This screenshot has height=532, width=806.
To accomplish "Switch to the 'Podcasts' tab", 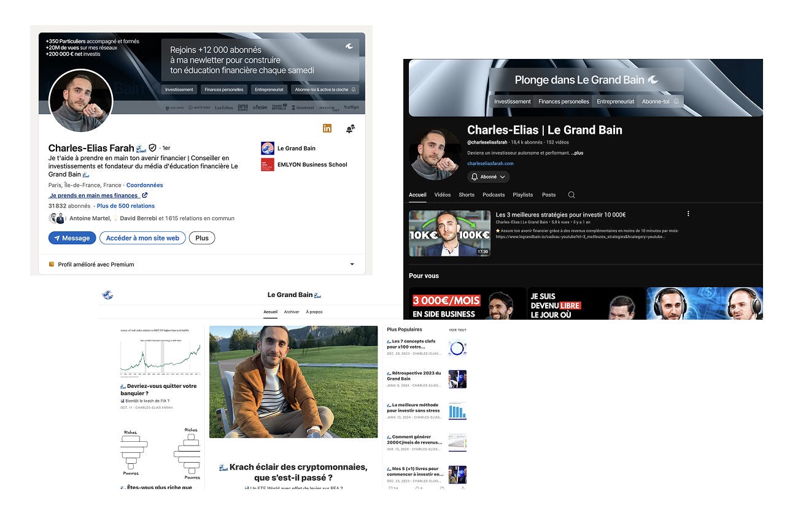I will [x=494, y=195].
